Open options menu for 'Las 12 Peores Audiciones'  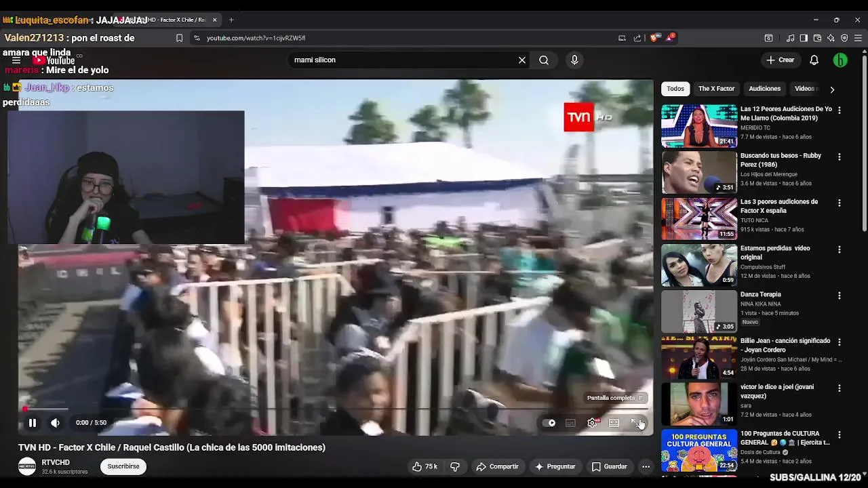840,110
